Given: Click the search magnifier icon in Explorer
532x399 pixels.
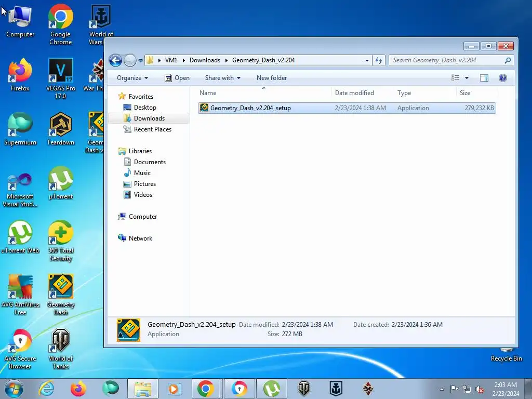Looking at the screenshot, I should 508,60.
